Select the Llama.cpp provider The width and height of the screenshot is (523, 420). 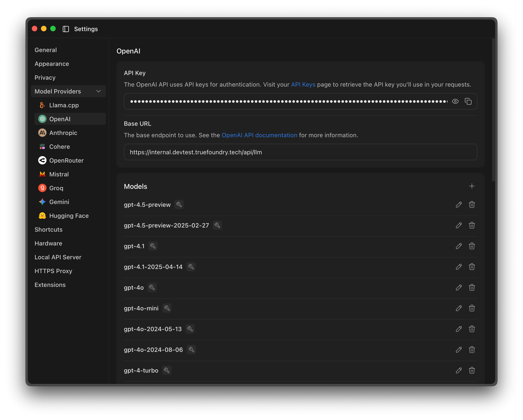tap(70, 105)
